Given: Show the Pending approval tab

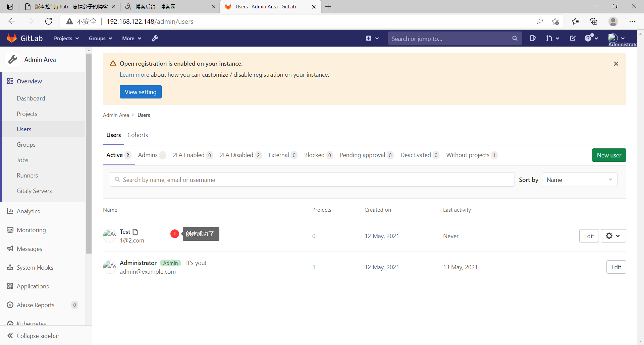Looking at the screenshot, I should pos(366,155).
